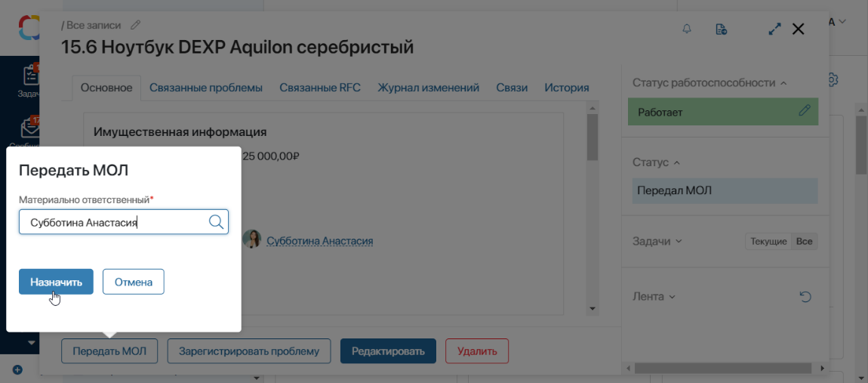Click the app logo in the top-left corner
The image size is (868, 383).
pyautogui.click(x=28, y=28)
